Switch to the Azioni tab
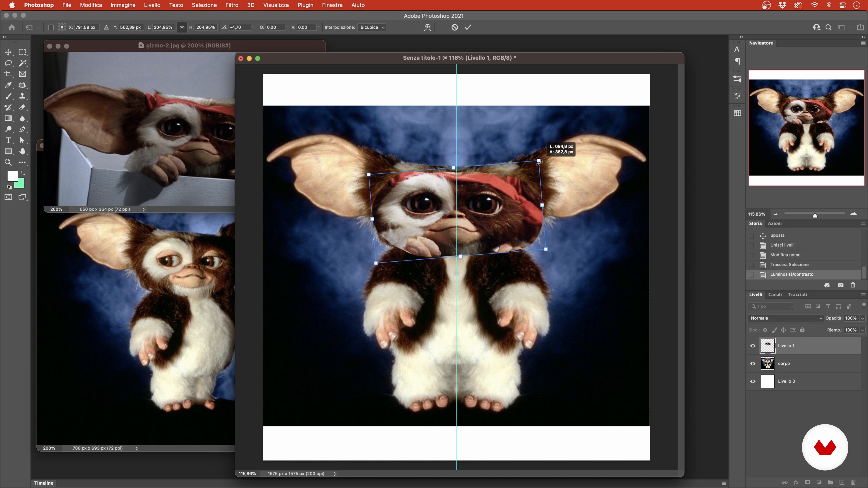 click(774, 223)
